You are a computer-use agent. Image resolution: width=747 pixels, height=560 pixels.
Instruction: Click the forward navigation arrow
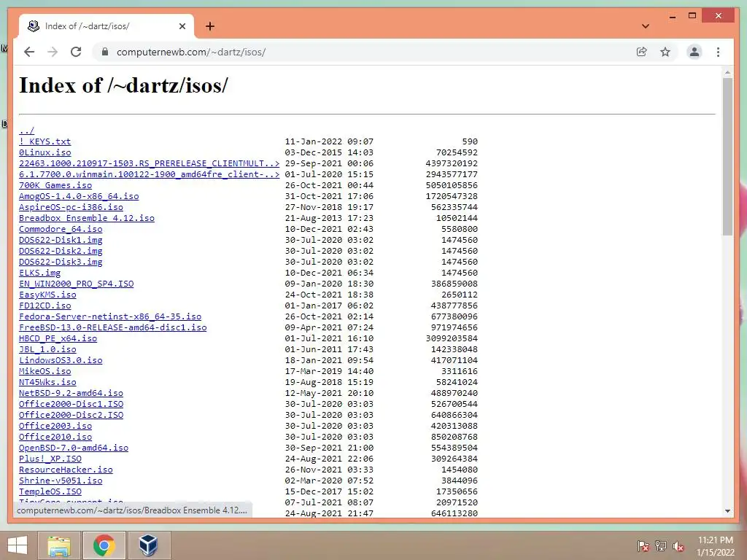coord(53,52)
